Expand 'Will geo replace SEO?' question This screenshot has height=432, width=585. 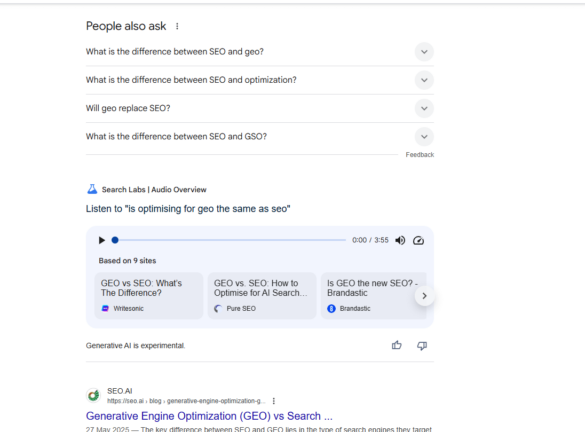tap(260, 108)
